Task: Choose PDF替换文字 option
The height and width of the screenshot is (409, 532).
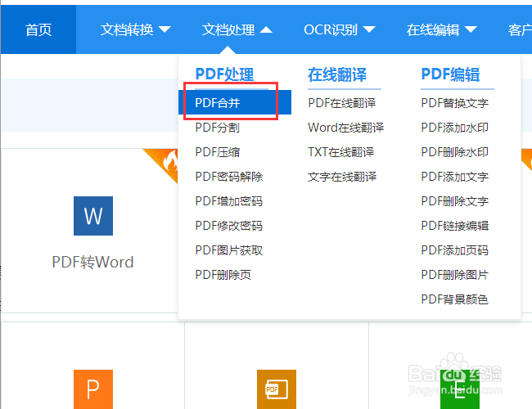Action: pos(454,103)
